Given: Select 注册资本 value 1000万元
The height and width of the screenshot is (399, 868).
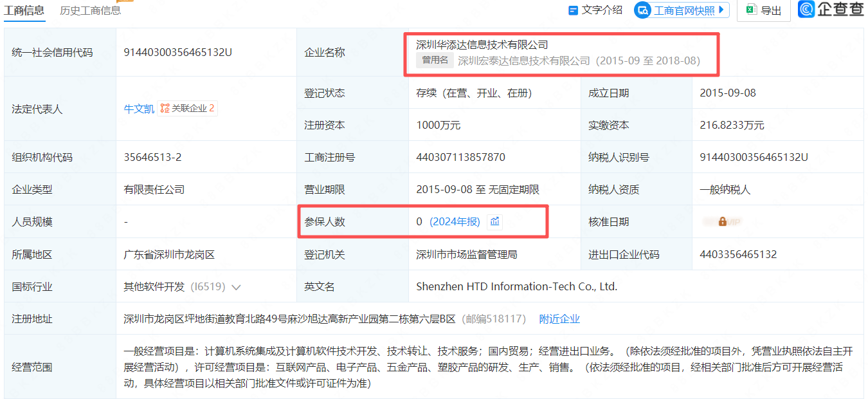Looking at the screenshot, I should pyautogui.click(x=439, y=125).
